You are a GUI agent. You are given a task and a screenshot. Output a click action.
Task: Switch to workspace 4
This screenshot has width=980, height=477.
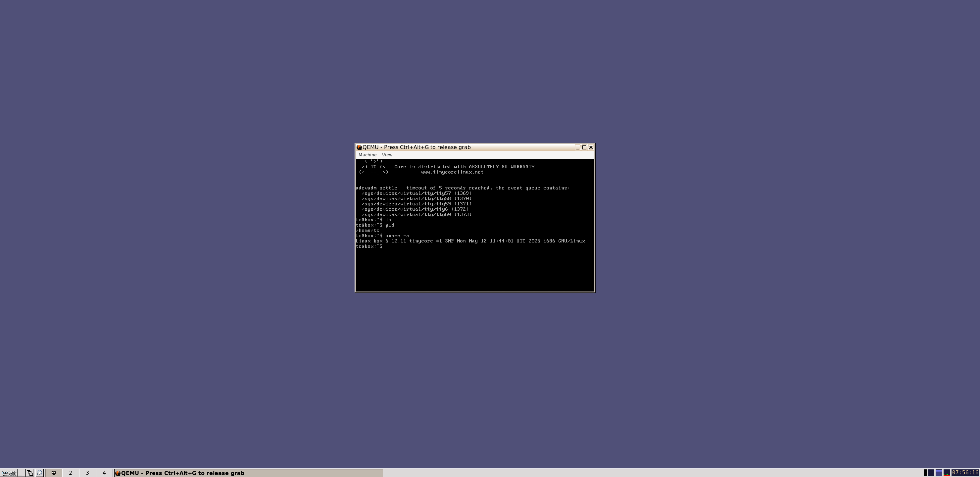104,473
